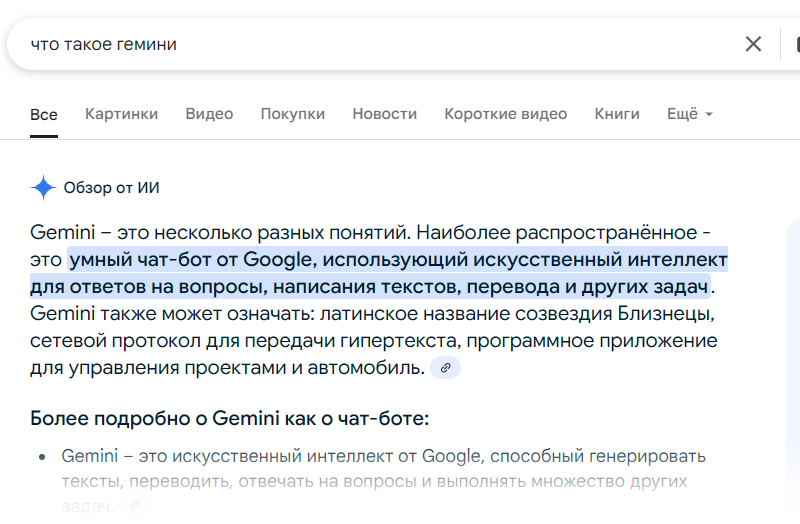Image resolution: width=800 pixels, height=524 pixels.
Task: Click faded link icon below the bullet text
Action: pyautogui.click(x=136, y=505)
